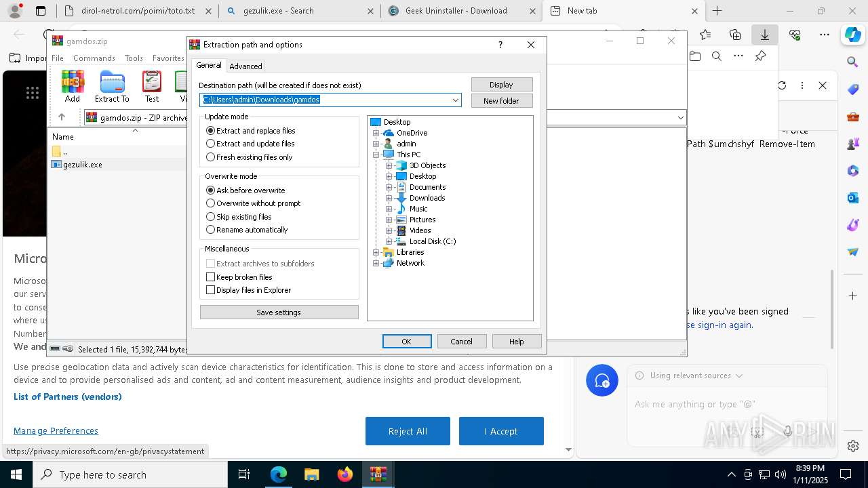Click the up-one-level arrow in WinRAR
Image resolution: width=868 pixels, height=488 pixels.
[61, 117]
